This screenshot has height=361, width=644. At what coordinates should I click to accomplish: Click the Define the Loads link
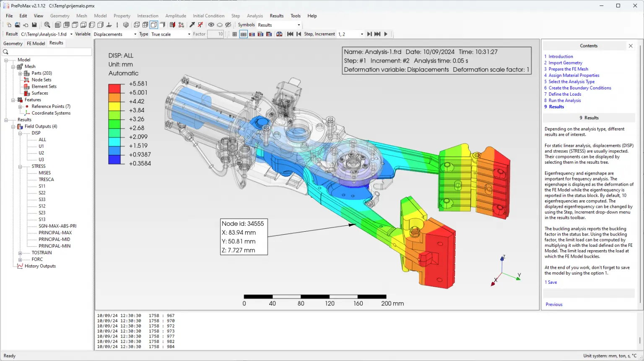pyautogui.click(x=565, y=94)
